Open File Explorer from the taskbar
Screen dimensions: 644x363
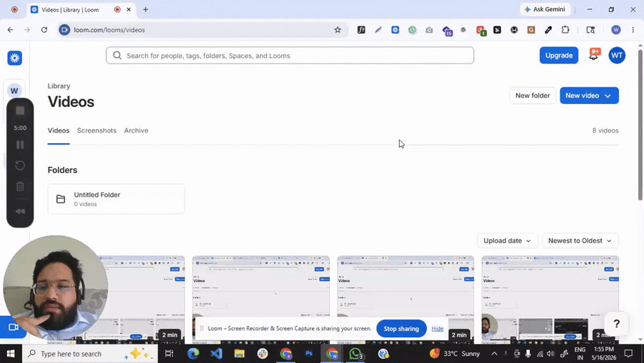point(240,353)
